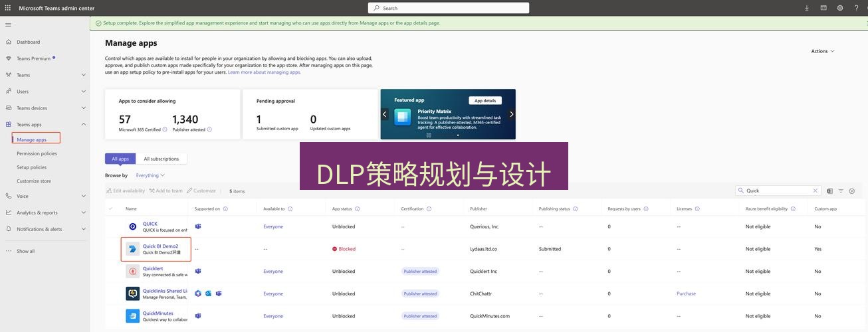The height and width of the screenshot is (332, 868).
Task: Click the Voice phone icon
Action: (8, 196)
